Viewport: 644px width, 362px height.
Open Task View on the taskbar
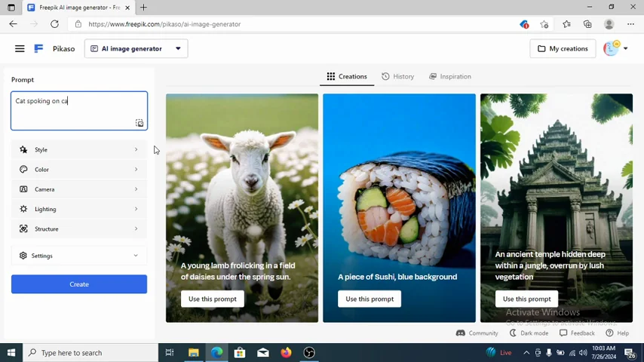tap(169, 352)
